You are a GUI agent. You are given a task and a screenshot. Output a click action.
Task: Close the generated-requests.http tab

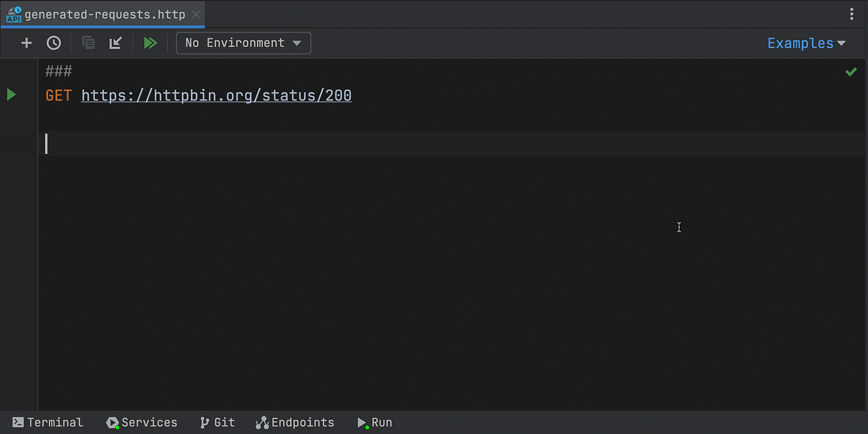point(196,14)
